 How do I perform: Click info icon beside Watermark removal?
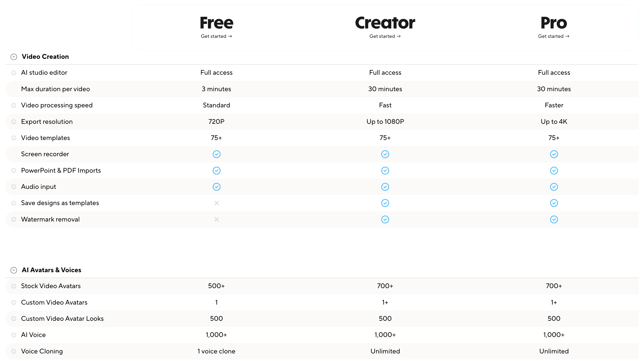pyautogui.click(x=14, y=219)
